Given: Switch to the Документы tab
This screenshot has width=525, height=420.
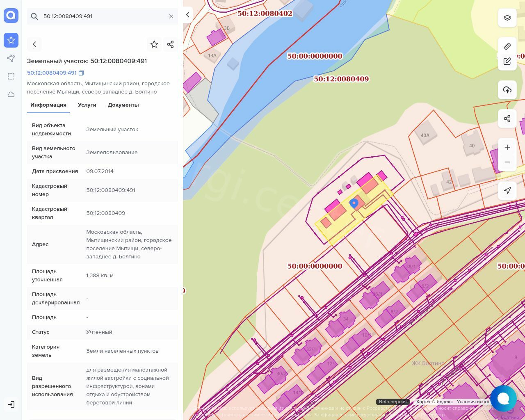Looking at the screenshot, I should pyautogui.click(x=123, y=105).
